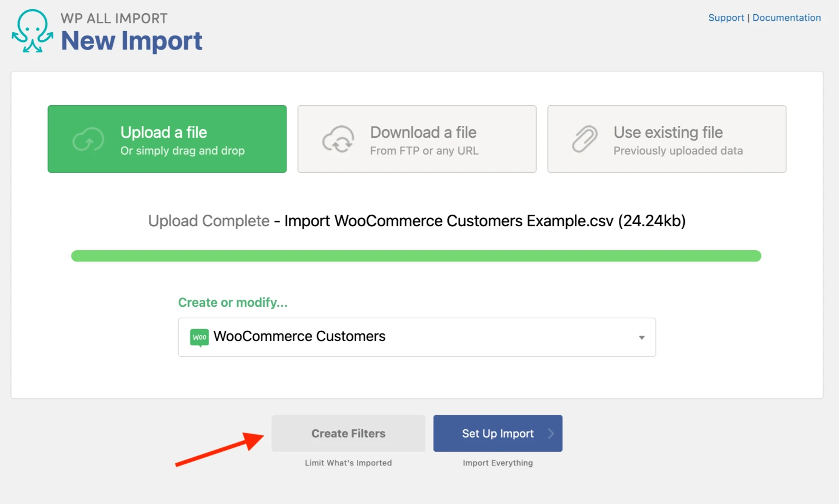Click the Upload Complete status text

pyautogui.click(x=209, y=221)
